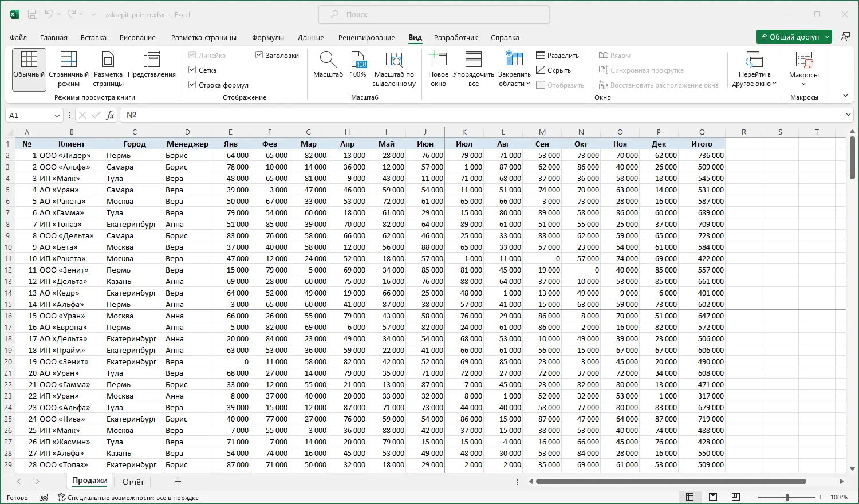
Task: Open a New Window (Новое окно)
Action: [438, 69]
